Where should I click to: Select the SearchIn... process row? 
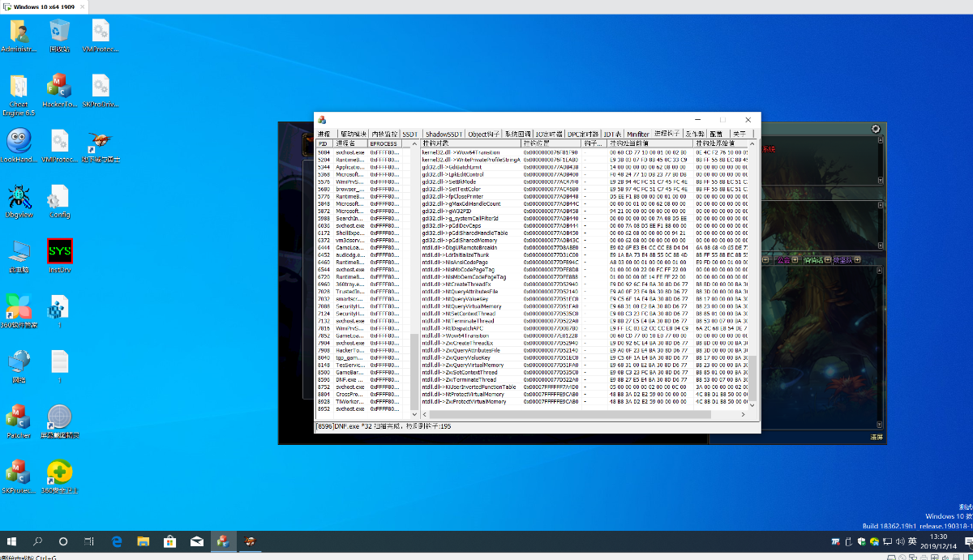pyautogui.click(x=362, y=218)
